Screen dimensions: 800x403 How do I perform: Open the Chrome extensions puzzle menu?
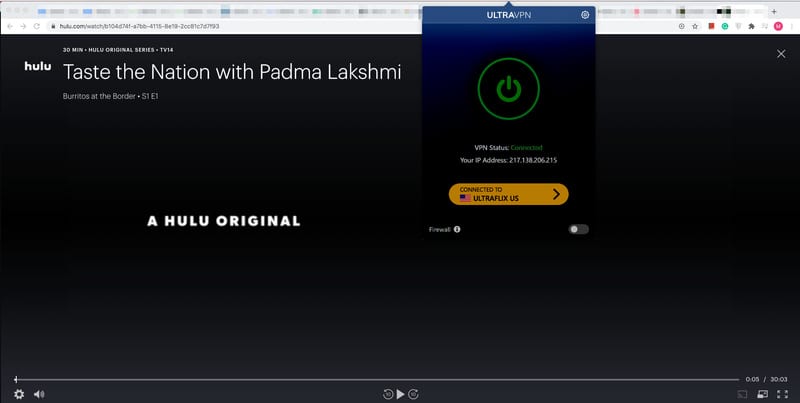click(752, 26)
